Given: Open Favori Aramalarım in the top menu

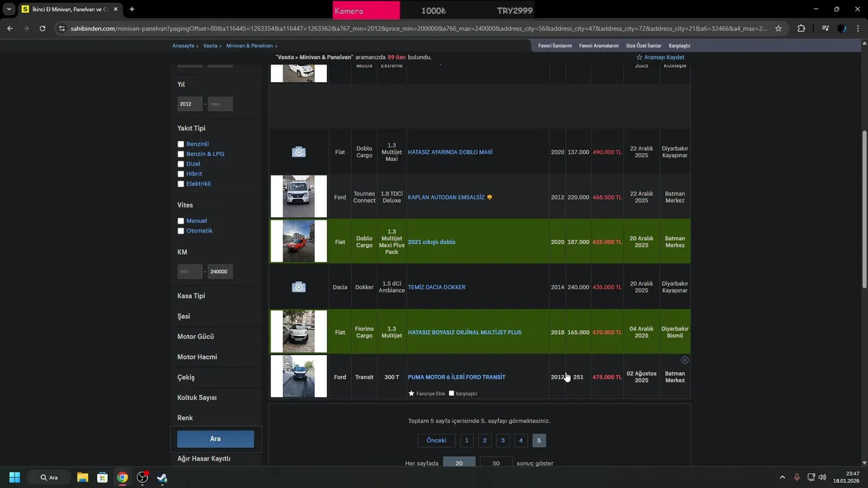Looking at the screenshot, I should (x=599, y=45).
